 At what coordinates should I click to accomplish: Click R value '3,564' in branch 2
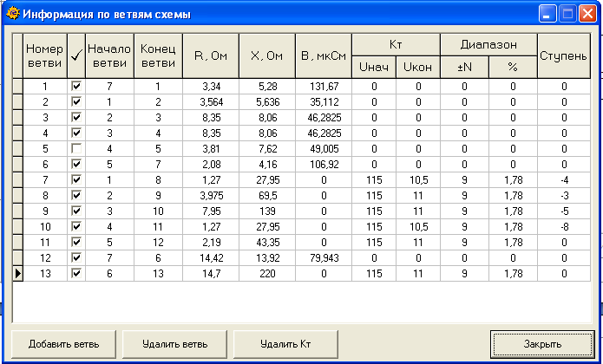pyautogui.click(x=211, y=102)
